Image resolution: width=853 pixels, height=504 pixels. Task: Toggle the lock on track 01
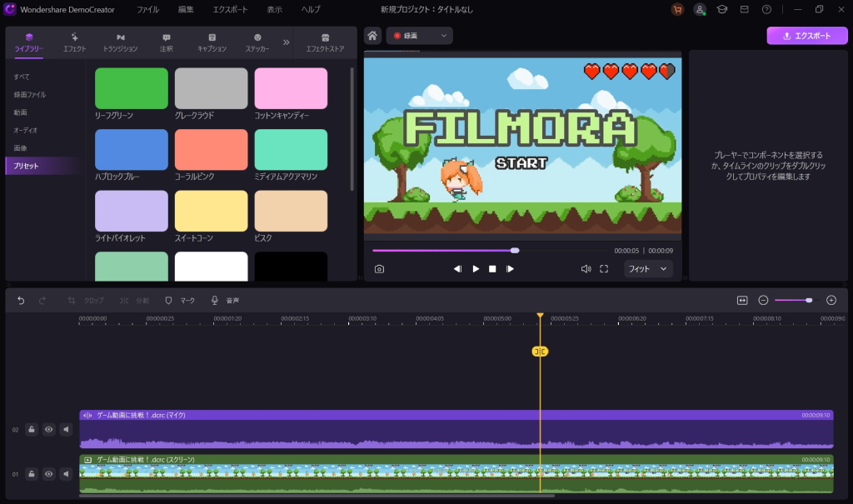coord(32,474)
